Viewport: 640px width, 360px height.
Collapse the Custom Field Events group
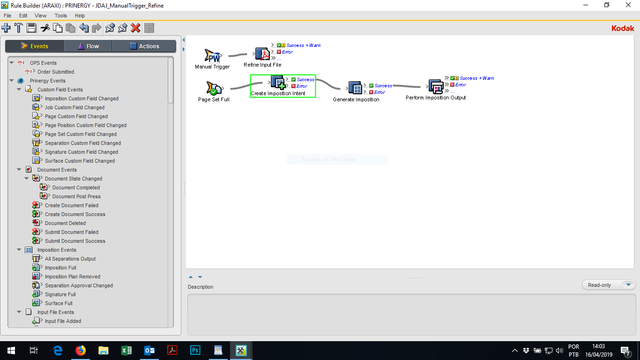click(19, 89)
